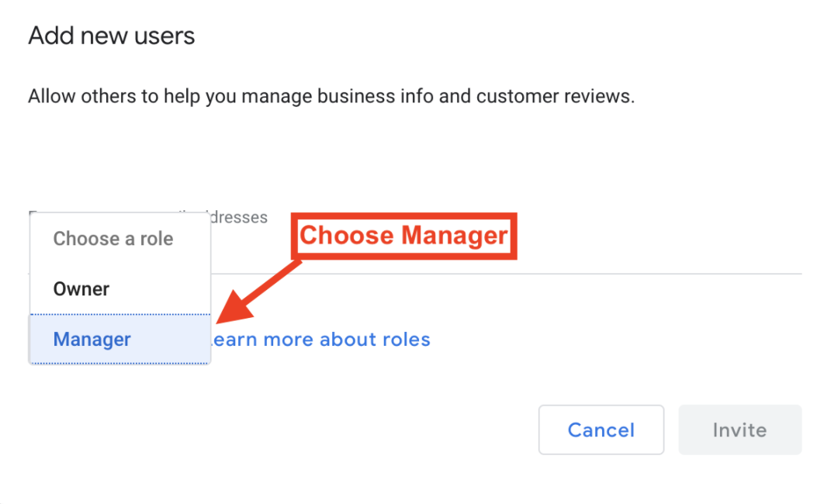
Task: Select the Owner role option
Action: (x=120, y=289)
